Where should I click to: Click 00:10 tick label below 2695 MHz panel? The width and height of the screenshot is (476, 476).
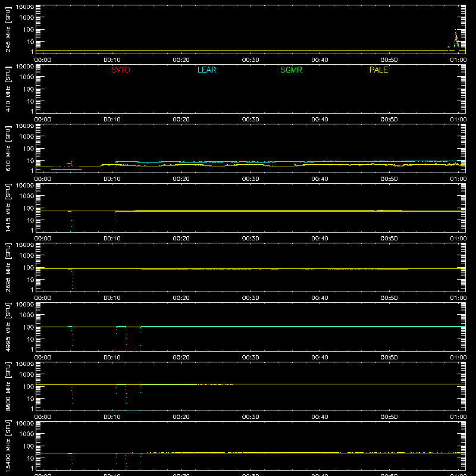tap(112, 298)
